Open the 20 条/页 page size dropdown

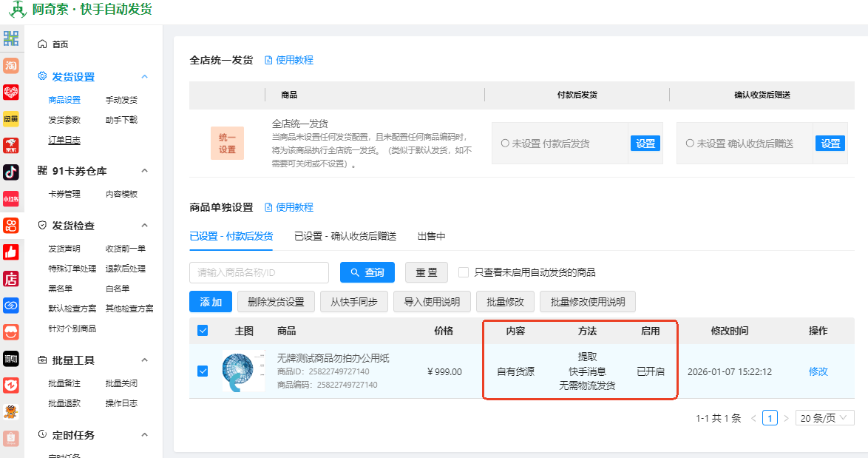click(824, 418)
